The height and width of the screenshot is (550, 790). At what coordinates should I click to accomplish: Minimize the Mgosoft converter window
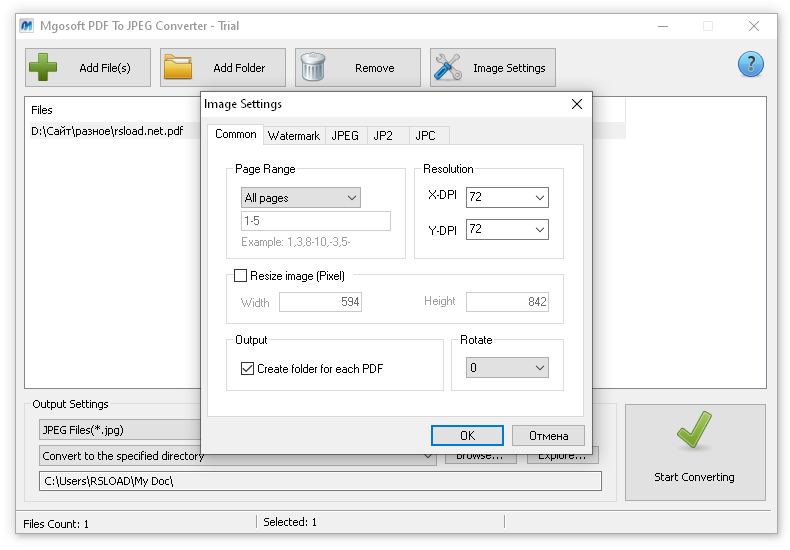pyautogui.click(x=663, y=26)
